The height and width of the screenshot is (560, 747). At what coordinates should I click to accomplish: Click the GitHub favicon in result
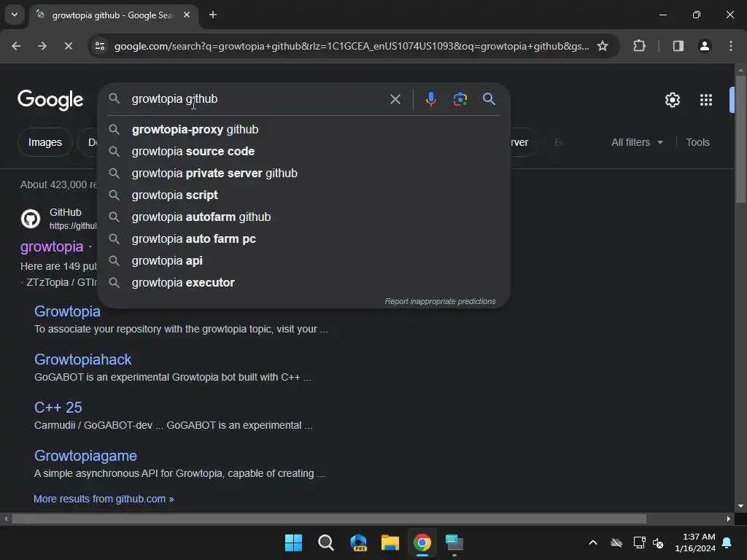coord(31,219)
